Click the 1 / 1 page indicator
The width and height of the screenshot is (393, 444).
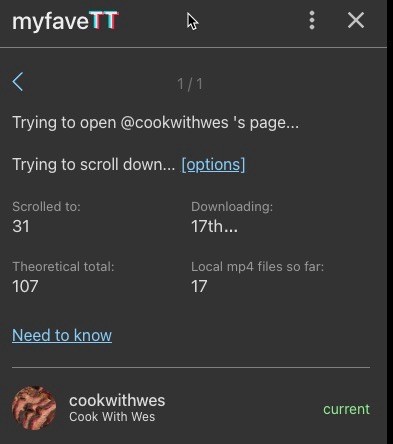coord(190,84)
